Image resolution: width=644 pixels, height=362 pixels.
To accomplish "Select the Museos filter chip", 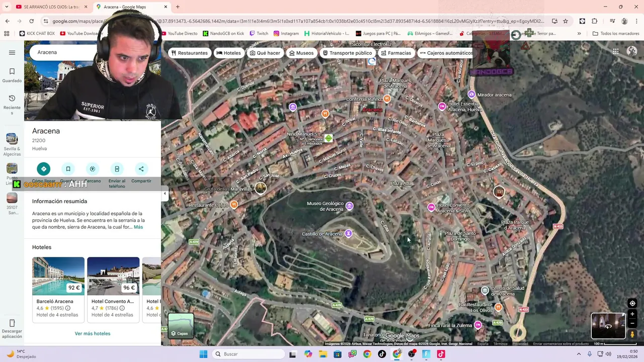I will coord(301,53).
